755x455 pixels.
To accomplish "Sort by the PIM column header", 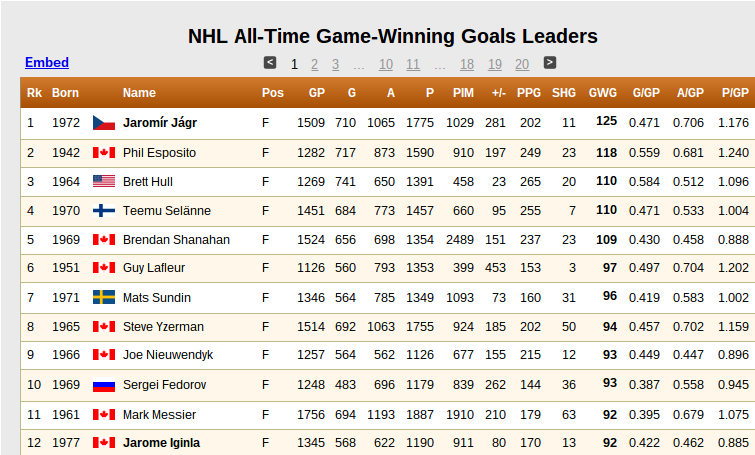I will tap(463, 92).
